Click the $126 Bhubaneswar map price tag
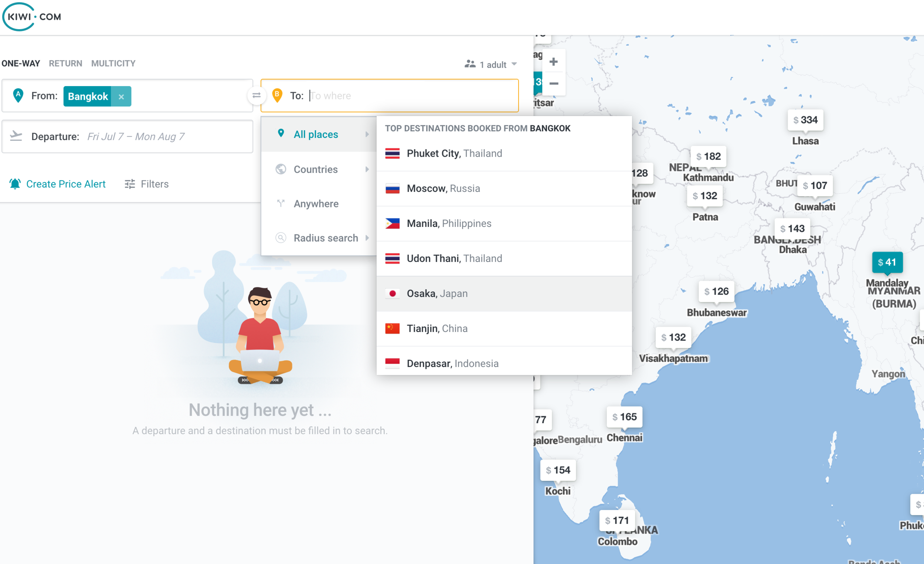 716,291
